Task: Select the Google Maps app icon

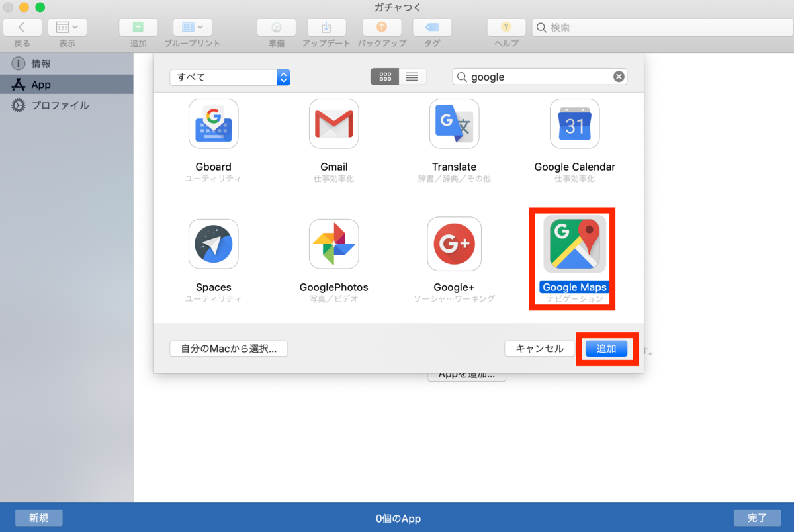Action: click(x=575, y=244)
